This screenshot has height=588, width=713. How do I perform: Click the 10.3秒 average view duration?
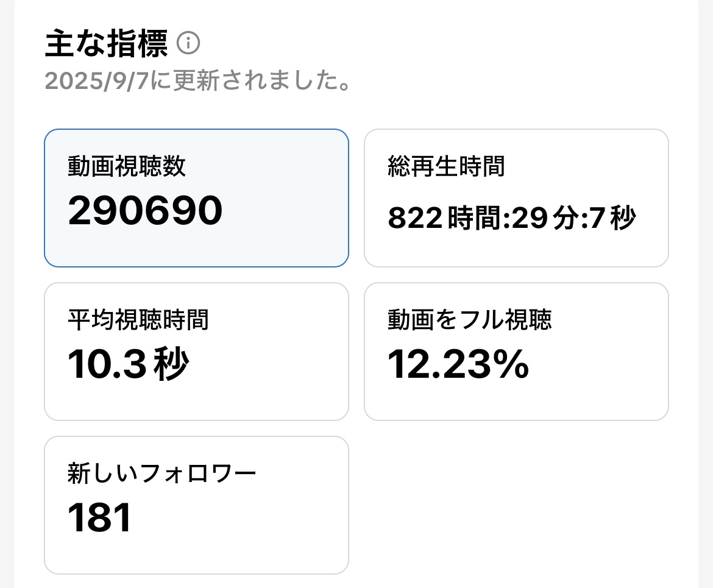(128, 364)
